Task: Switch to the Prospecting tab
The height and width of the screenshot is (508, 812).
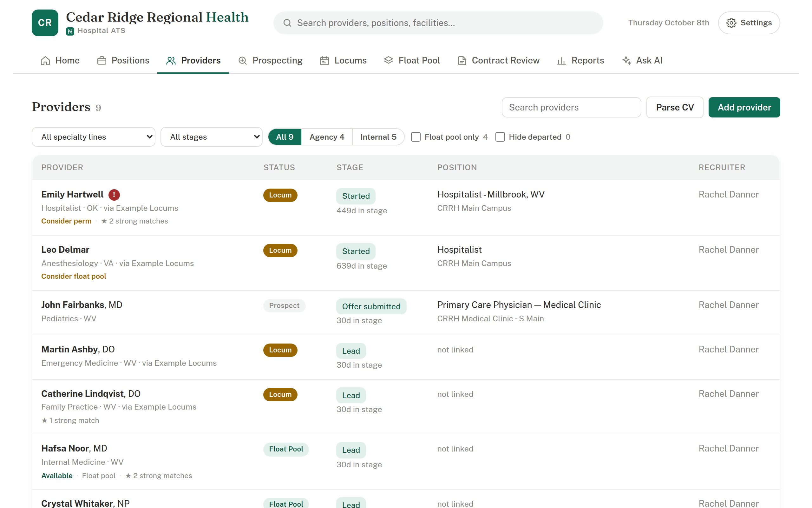Action: (271, 60)
